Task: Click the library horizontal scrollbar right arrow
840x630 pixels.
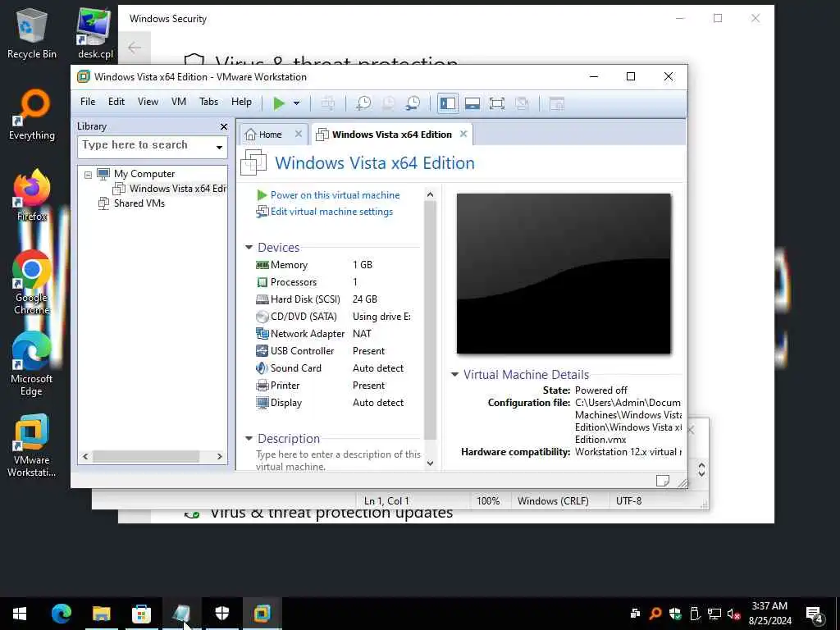Action: [x=220, y=456]
